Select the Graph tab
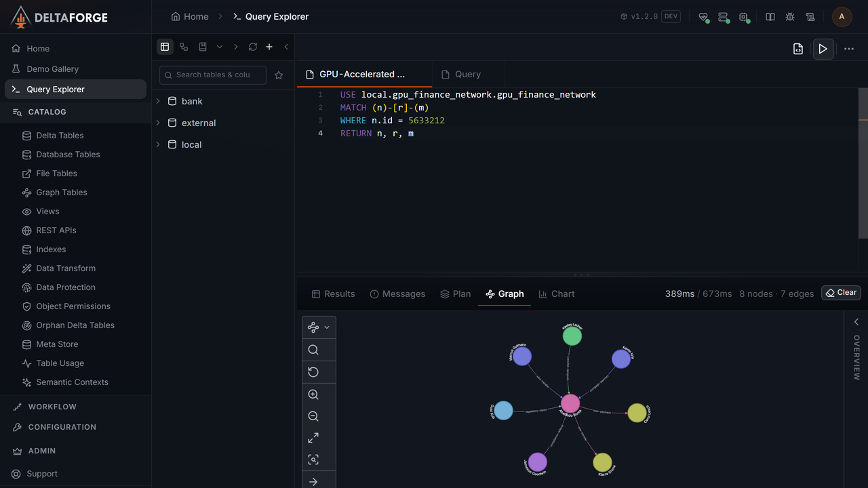This screenshot has width=868, height=488. coord(505,294)
